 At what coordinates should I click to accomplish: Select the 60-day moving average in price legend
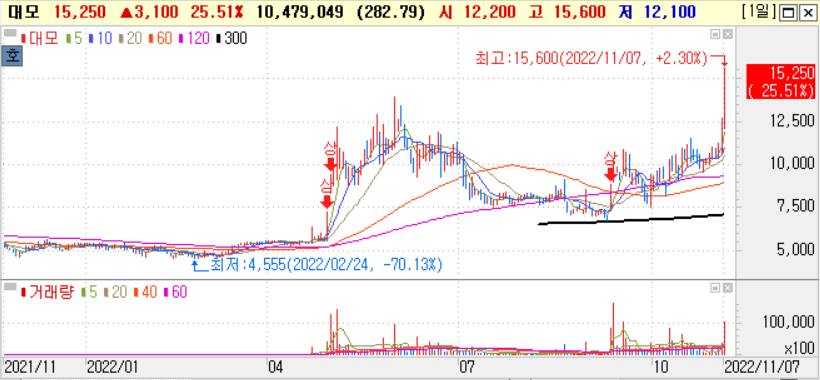tap(161, 39)
